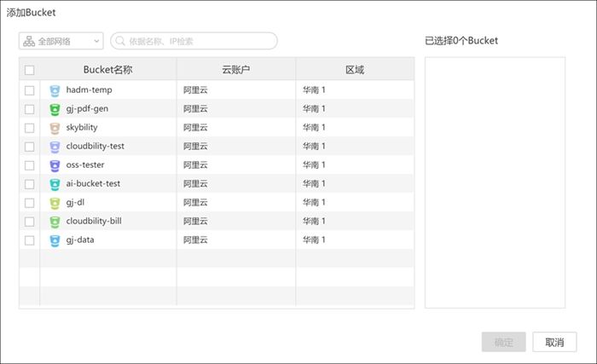Tick the checkbox beside oss-tester
The height and width of the screenshot is (364, 597).
pos(30,165)
